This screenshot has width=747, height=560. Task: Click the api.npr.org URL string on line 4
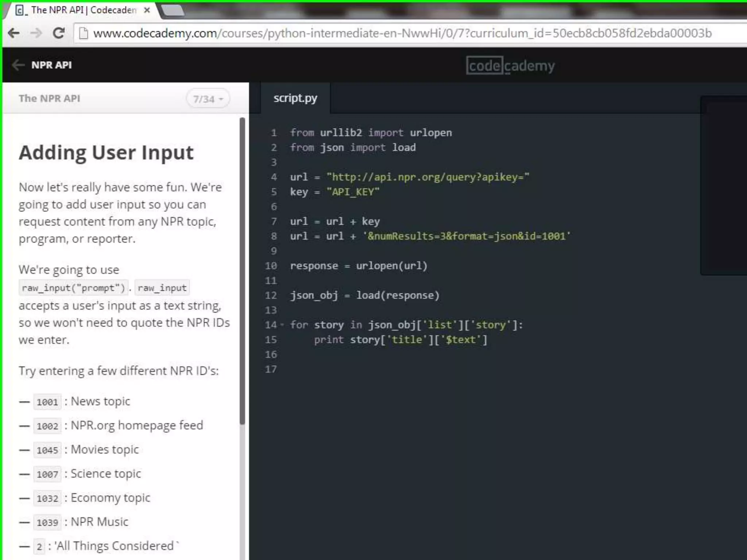[428, 177]
